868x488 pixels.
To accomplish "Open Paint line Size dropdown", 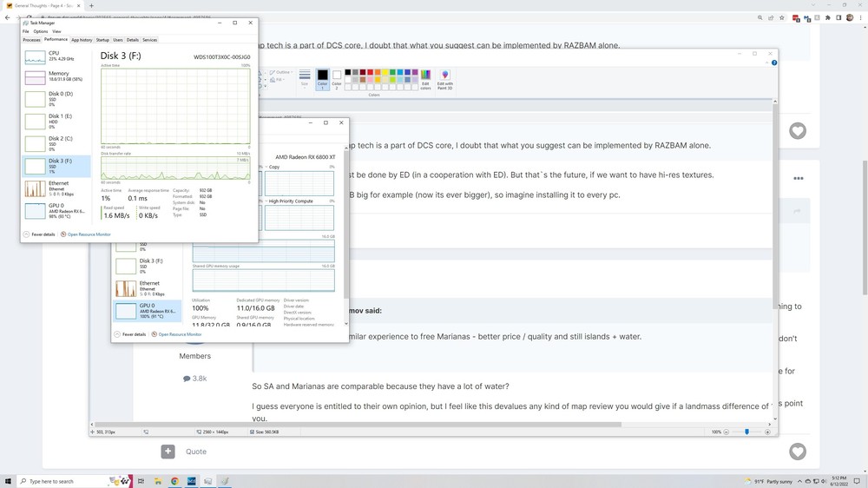I will (305, 79).
